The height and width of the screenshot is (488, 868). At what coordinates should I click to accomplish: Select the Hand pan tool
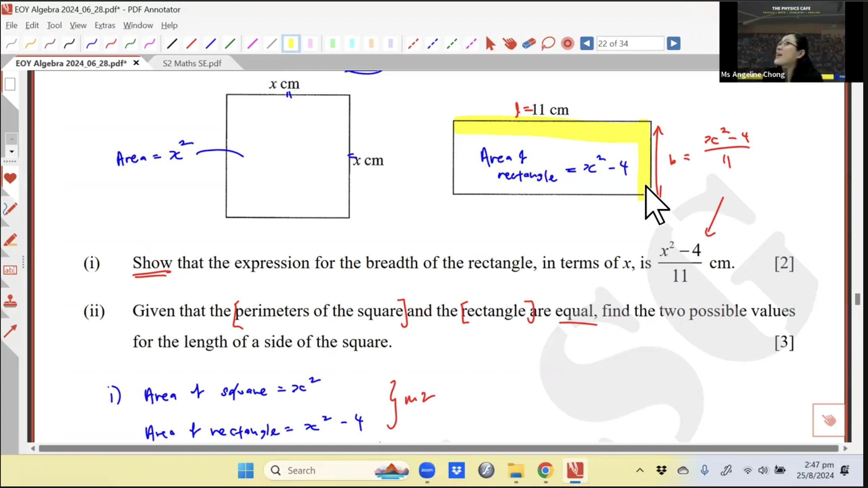coord(510,44)
